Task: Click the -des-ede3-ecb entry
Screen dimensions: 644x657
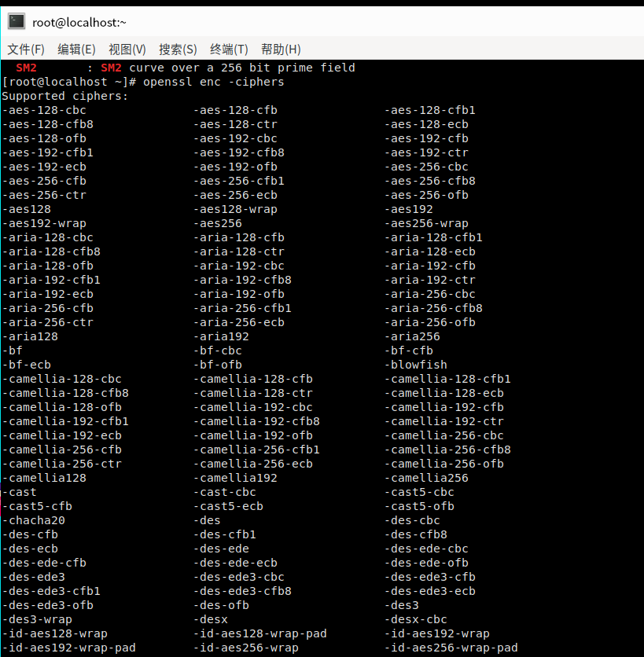Action: tap(430, 591)
